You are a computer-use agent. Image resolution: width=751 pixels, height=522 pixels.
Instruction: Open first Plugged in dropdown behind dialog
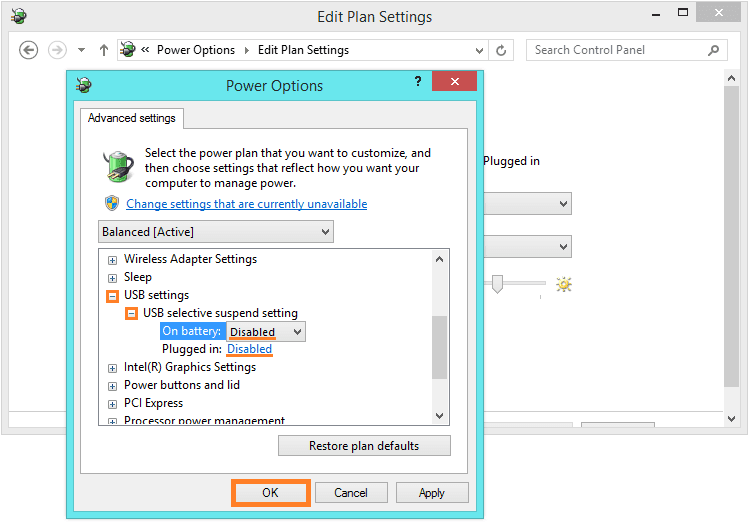pyautogui.click(x=528, y=204)
